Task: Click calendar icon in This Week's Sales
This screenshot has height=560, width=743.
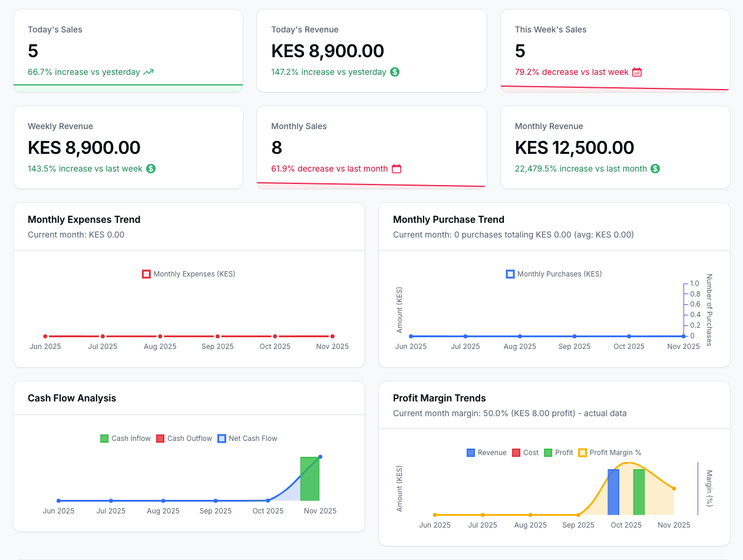Action: (637, 72)
